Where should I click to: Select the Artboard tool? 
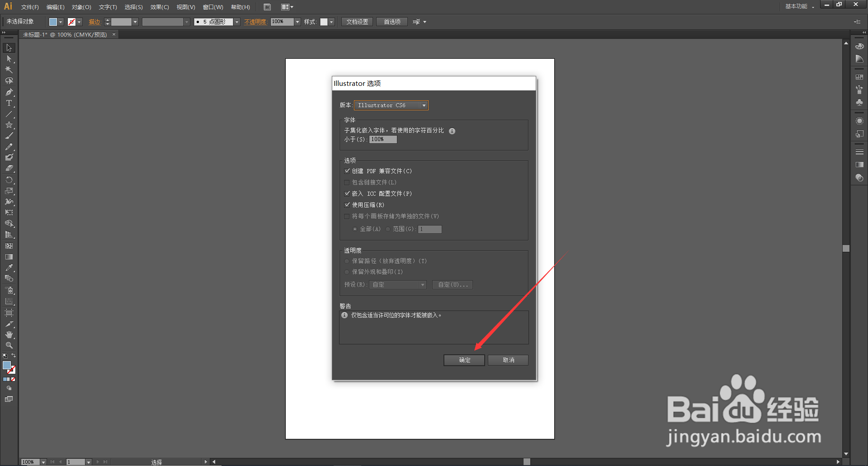(9, 313)
